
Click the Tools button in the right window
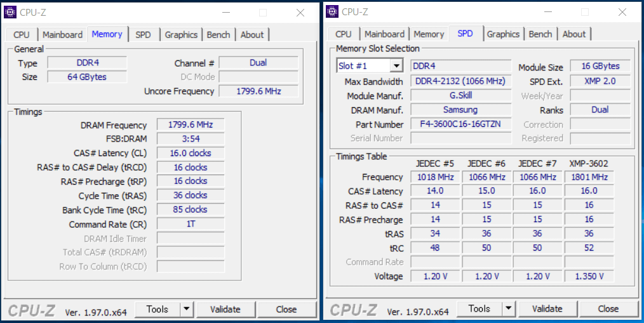click(480, 308)
